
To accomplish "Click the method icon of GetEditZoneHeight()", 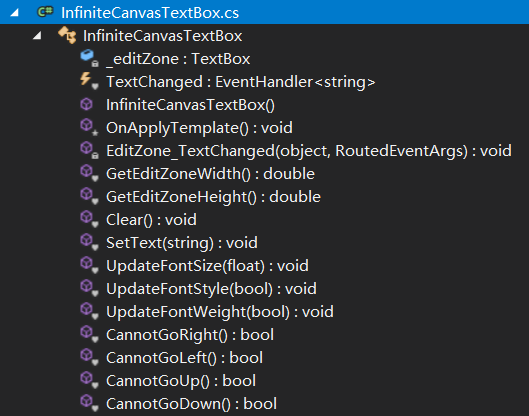I will pos(89,196).
